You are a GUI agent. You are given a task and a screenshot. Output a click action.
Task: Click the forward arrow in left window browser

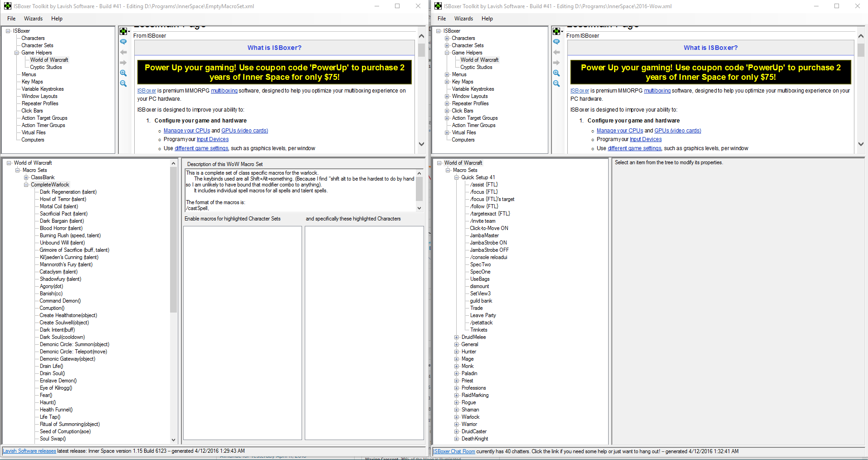[x=123, y=63]
